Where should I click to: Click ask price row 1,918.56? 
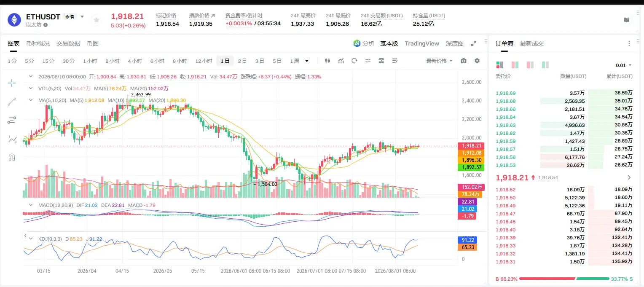click(x=564, y=157)
